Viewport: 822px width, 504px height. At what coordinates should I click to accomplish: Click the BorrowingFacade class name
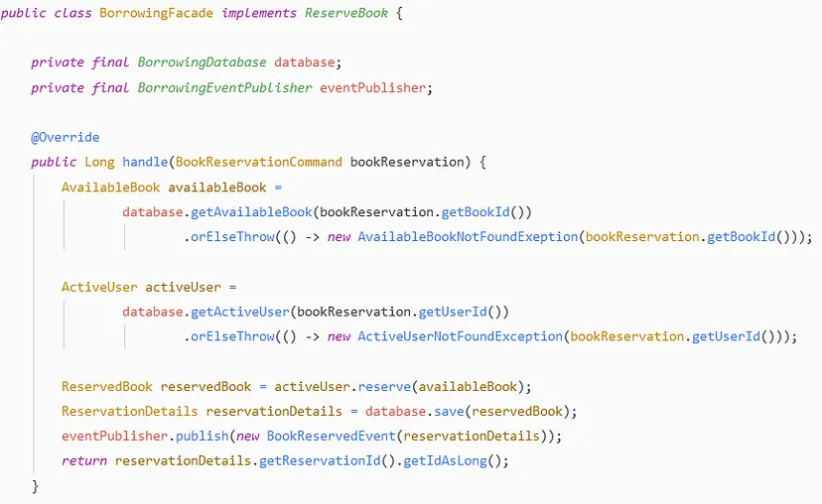[x=156, y=13]
